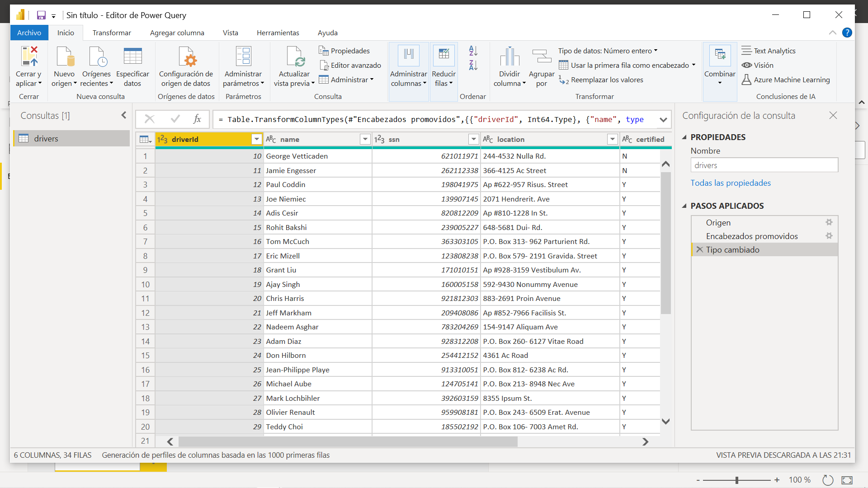Screen dimensions: 868x488
Task: Click the Agrupar por icon
Action: point(542,56)
